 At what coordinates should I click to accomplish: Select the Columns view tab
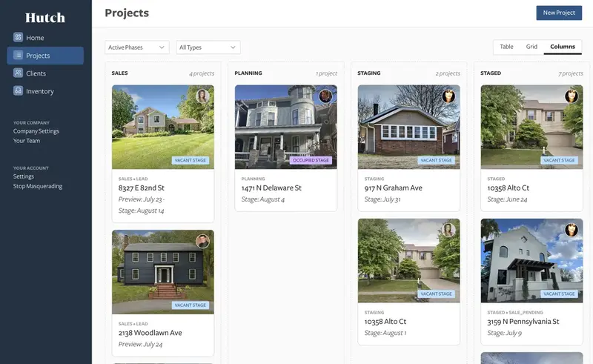[x=563, y=47]
